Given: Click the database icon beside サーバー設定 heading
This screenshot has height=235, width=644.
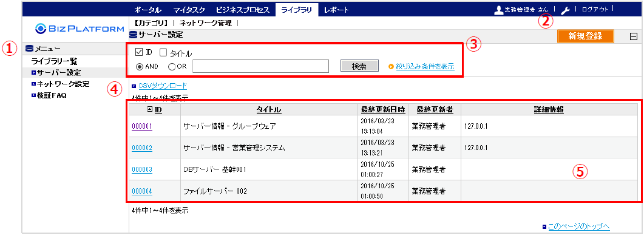Looking at the screenshot, I should pyautogui.click(x=133, y=35).
